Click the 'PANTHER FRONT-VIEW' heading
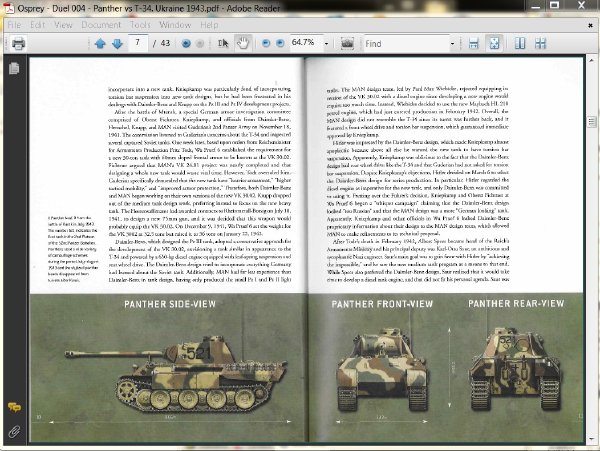The width and height of the screenshot is (600, 451). tap(382, 304)
